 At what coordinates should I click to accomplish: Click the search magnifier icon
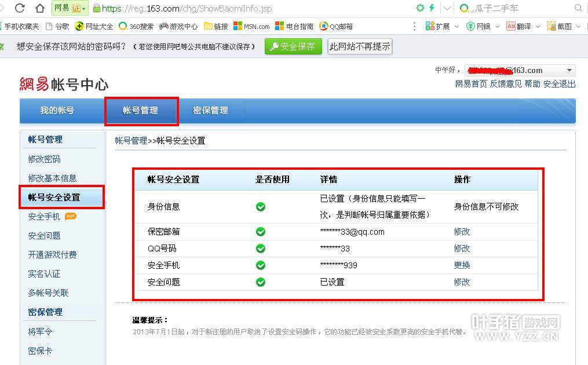click(x=578, y=8)
